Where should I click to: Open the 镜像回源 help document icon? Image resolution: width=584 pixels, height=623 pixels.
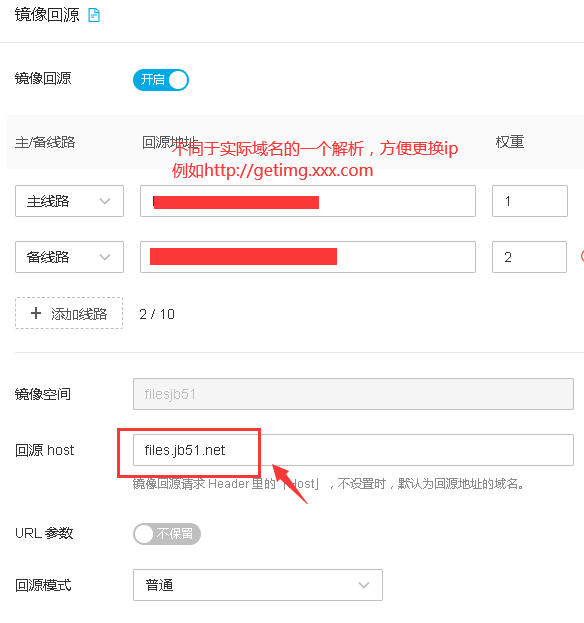(94, 15)
